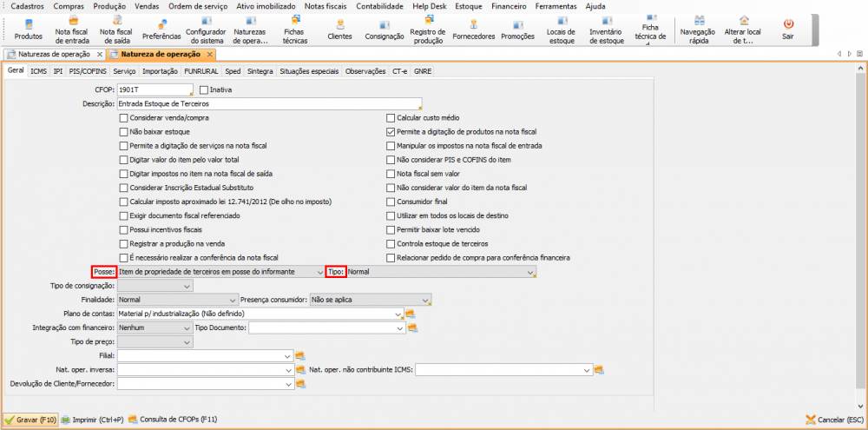The width and height of the screenshot is (868, 430).
Task: Click Cancelar (ESC) button
Action: point(833,420)
